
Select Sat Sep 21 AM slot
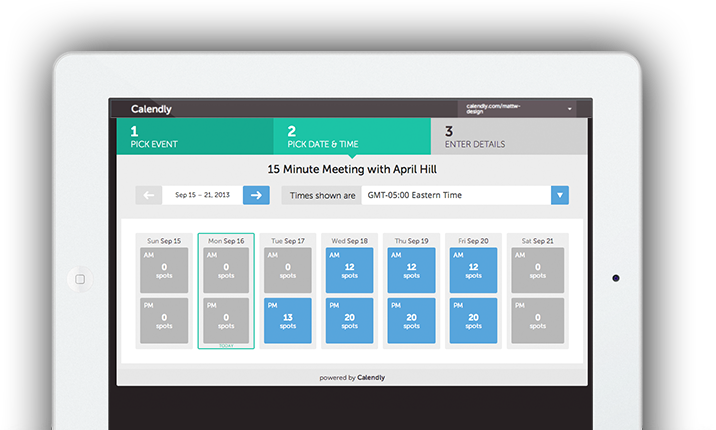(537, 270)
